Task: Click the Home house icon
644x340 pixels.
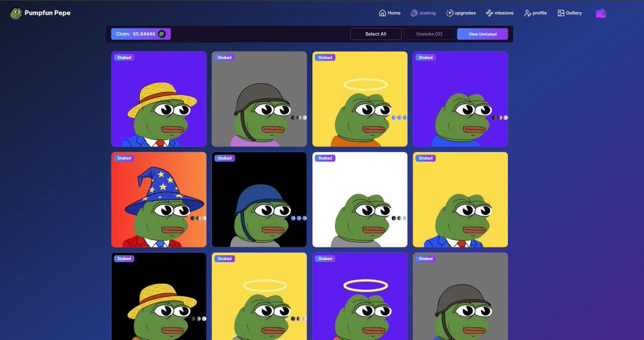Action: point(383,13)
